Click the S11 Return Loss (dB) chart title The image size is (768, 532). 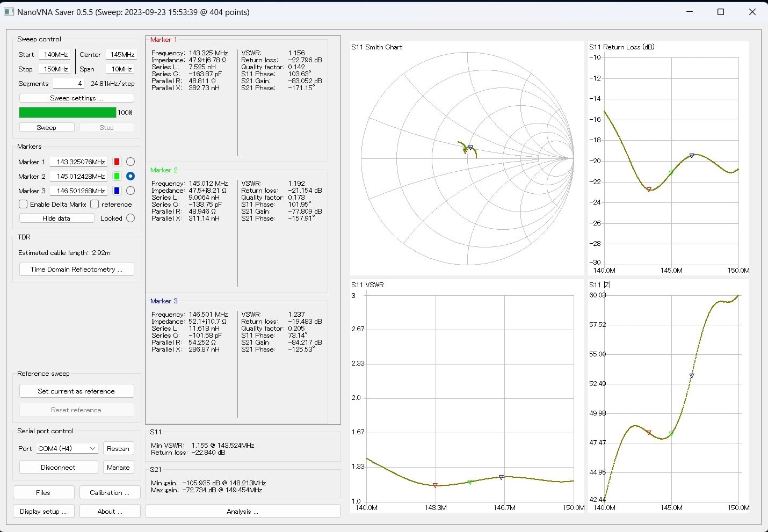(x=622, y=47)
